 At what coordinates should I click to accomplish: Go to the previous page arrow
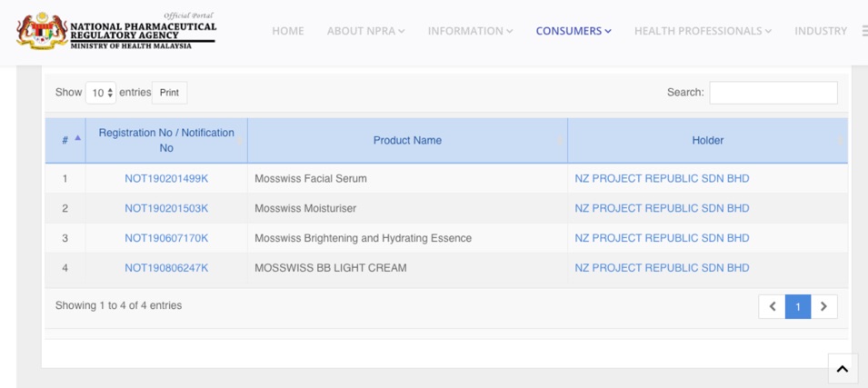pyautogui.click(x=772, y=306)
